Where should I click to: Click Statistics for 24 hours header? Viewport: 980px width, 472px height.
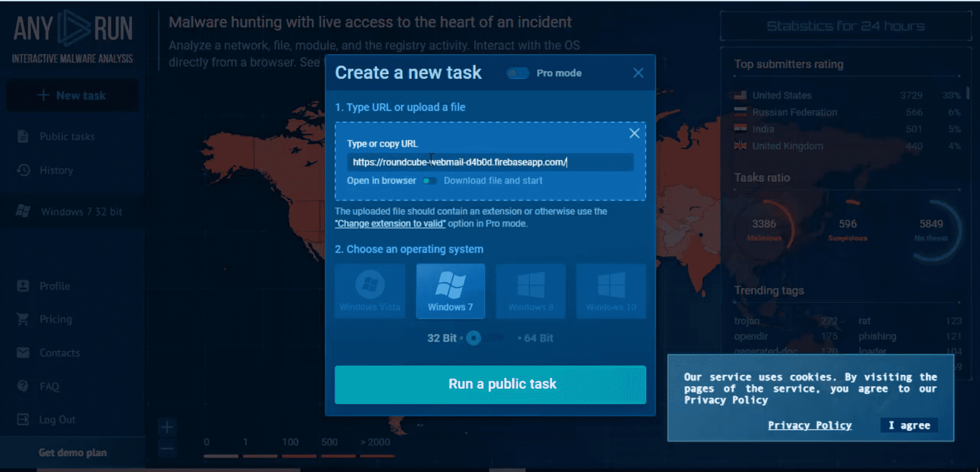click(x=846, y=26)
